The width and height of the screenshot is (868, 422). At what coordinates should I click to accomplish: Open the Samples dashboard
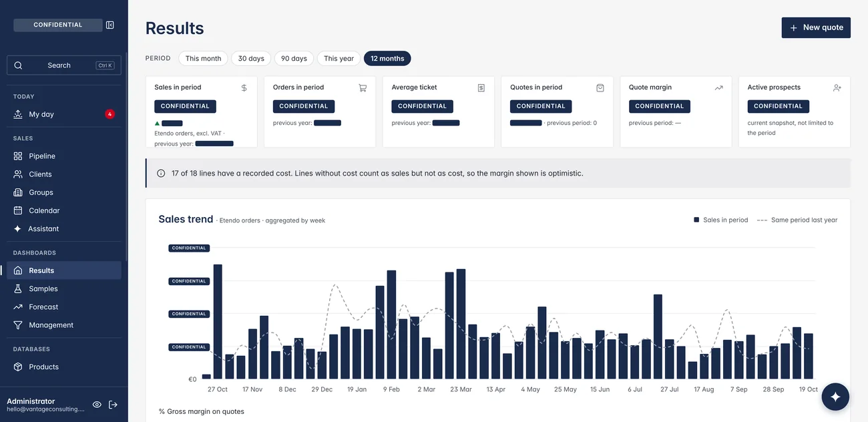click(64, 288)
